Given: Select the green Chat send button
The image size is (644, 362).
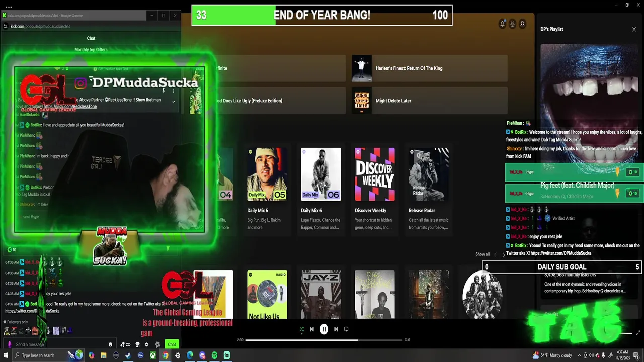Looking at the screenshot, I should (x=172, y=344).
